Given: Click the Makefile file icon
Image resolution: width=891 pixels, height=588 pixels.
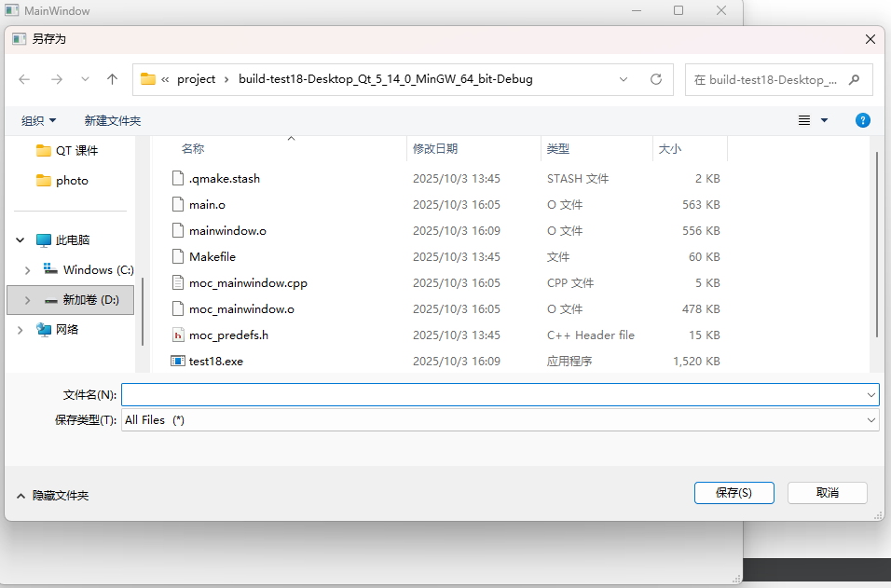Looking at the screenshot, I should click(178, 257).
